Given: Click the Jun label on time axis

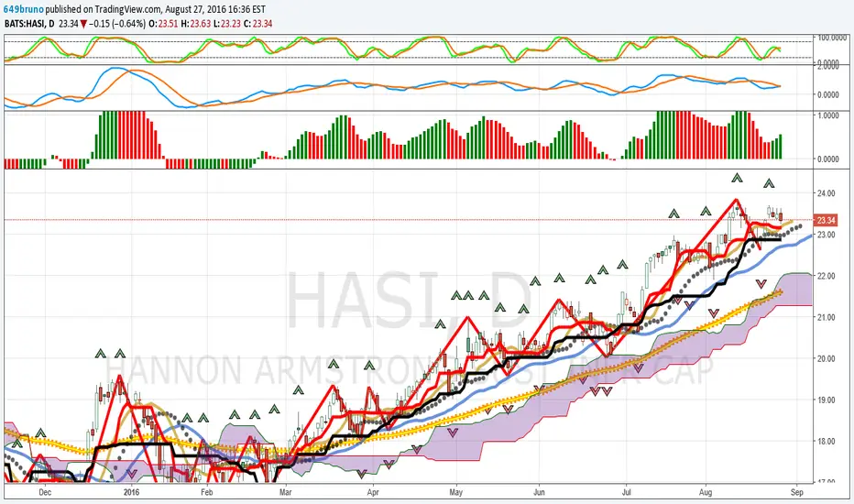Looking at the screenshot, I should tap(539, 492).
